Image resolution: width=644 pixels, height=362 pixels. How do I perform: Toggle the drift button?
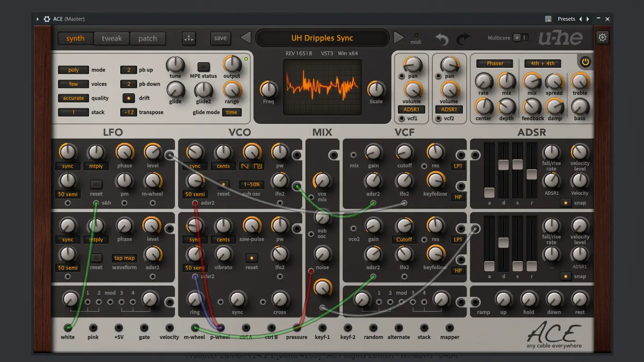click(x=128, y=98)
